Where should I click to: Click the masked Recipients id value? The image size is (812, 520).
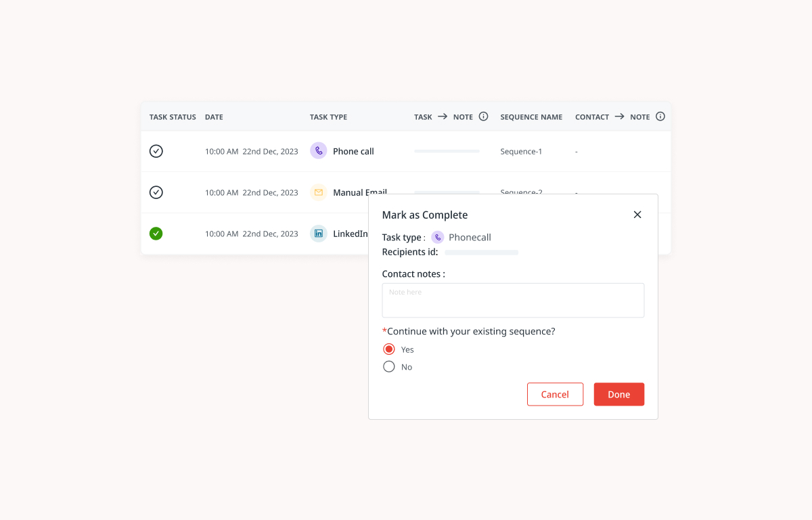click(x=481, y=252)
